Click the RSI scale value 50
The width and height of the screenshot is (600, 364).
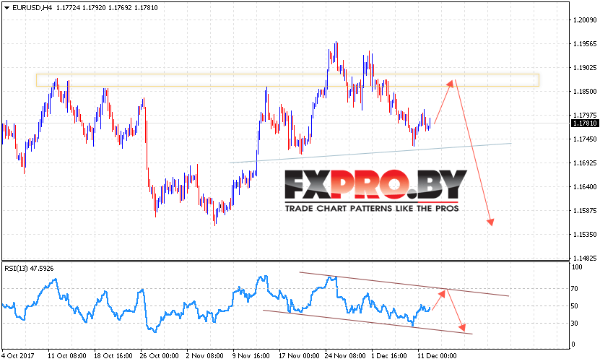coord(574,306)
